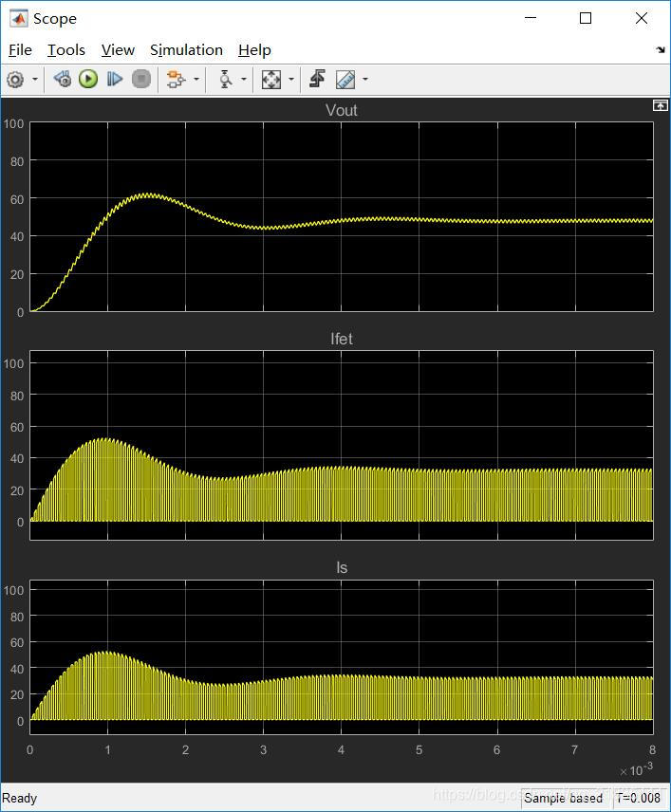Screen dimensions: 671x812
Task: Maximize the Vout axes with corner icon
Action: [660, 105]
